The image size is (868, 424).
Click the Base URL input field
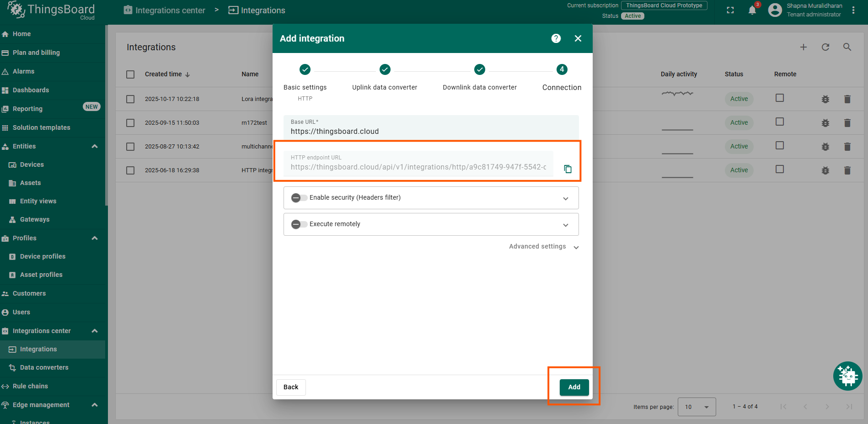click(430, 132)
